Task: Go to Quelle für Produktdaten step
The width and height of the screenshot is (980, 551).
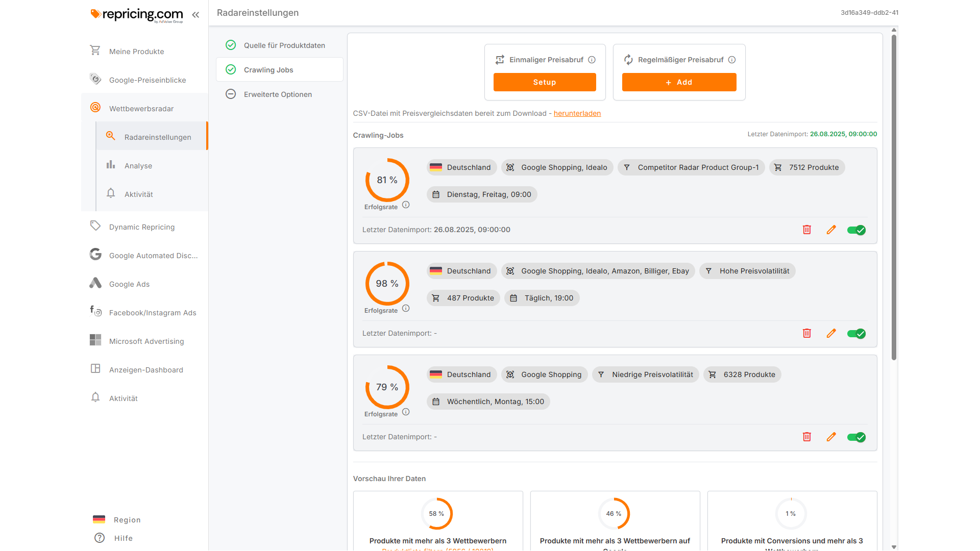Action: pos(280,45)
